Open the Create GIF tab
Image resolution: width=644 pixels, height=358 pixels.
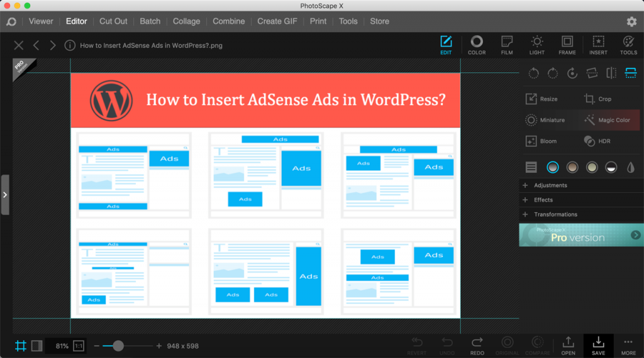click(277, 21)
